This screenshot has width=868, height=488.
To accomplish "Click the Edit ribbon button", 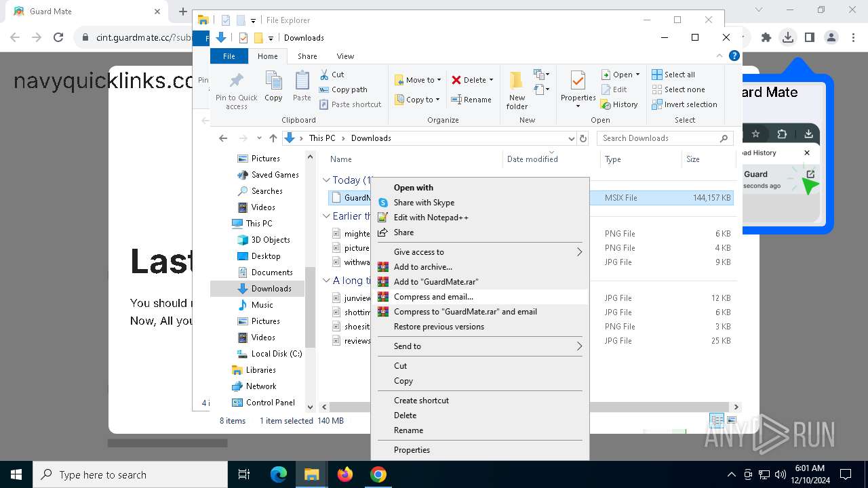I will point(614,89).
